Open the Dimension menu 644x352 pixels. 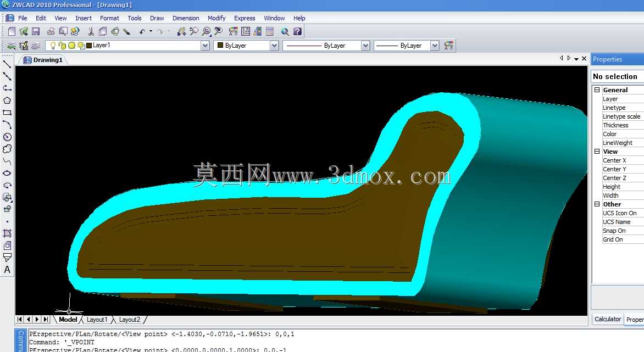[186, 18]
